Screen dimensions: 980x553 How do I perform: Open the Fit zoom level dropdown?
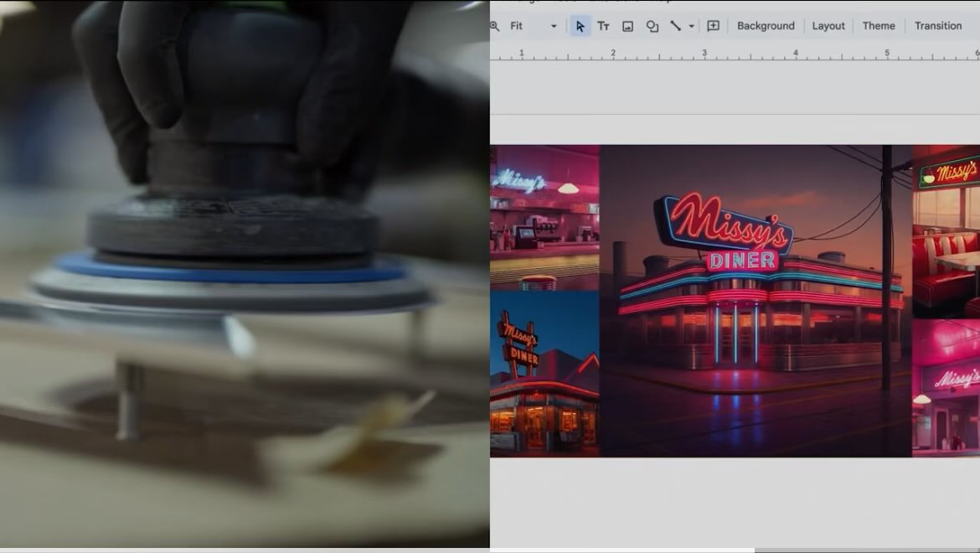[x=533, y=26]
